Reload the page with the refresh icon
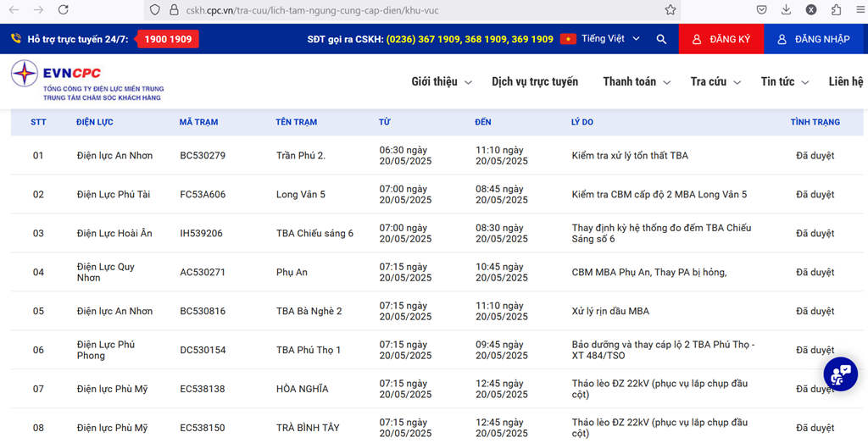The width and height of the screenshot is (868, 443). tap(64, 10)
